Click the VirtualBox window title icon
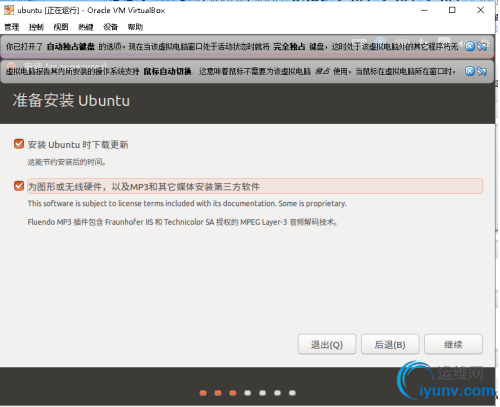500x407 pixels. [x=9, y=10]
